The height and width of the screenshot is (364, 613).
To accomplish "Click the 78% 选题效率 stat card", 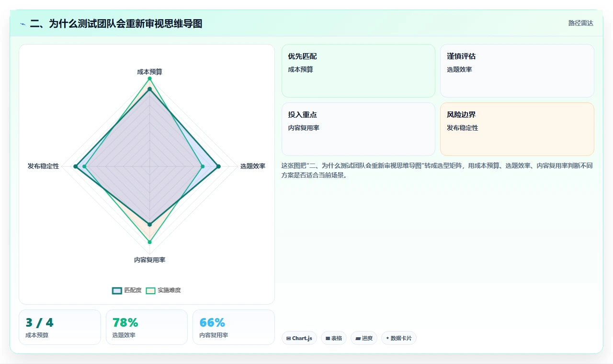I will [x=147, y=327].
